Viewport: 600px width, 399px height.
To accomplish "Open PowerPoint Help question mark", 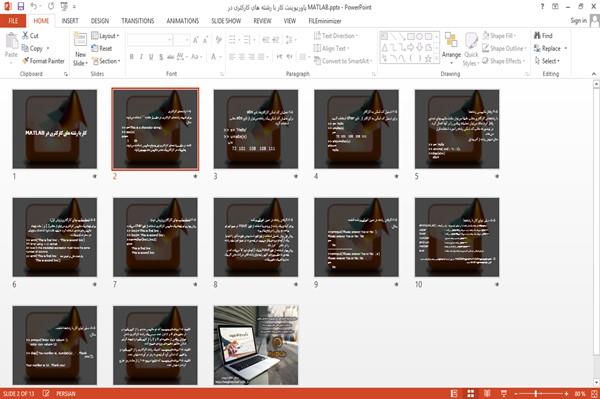I will point(542,7).
